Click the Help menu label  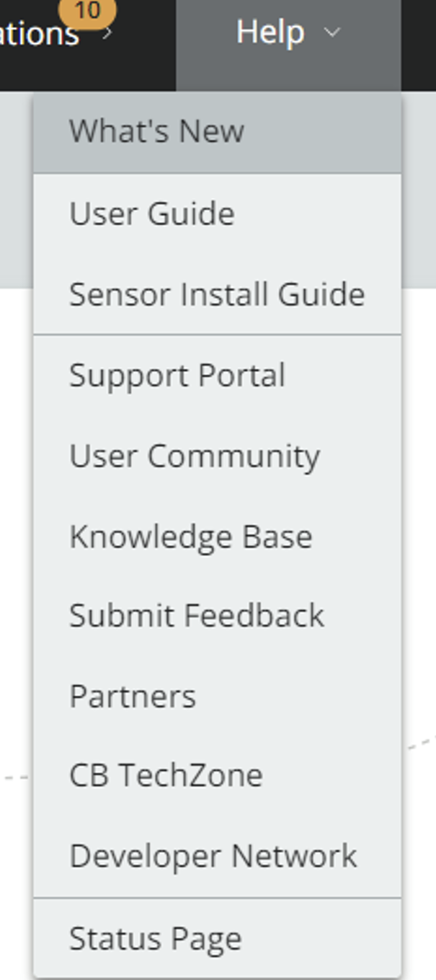click(270, 32)
